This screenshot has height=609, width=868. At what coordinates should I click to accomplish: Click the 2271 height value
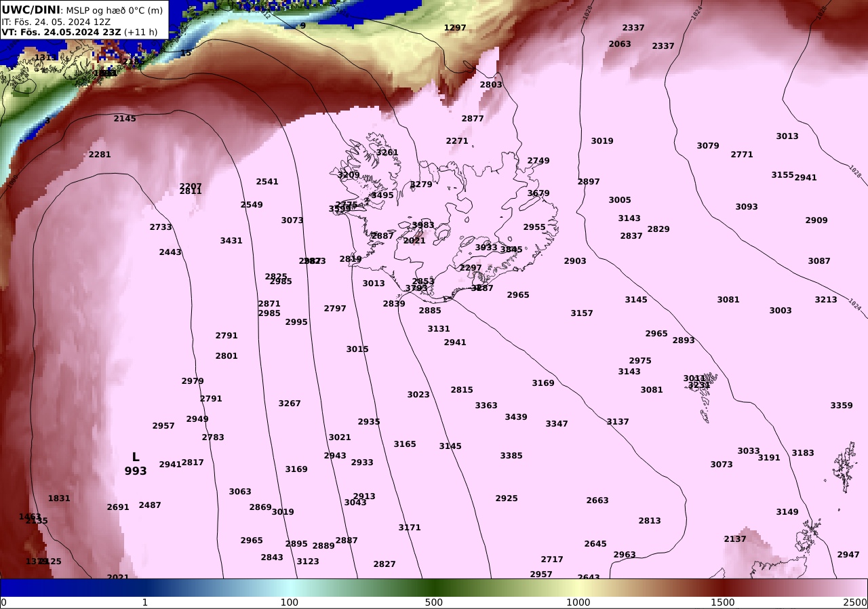(x=457, y=141)
